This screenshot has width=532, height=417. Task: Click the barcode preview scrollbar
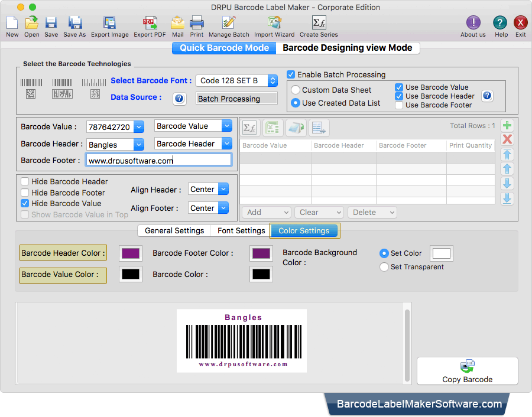(x=407, y=345)
